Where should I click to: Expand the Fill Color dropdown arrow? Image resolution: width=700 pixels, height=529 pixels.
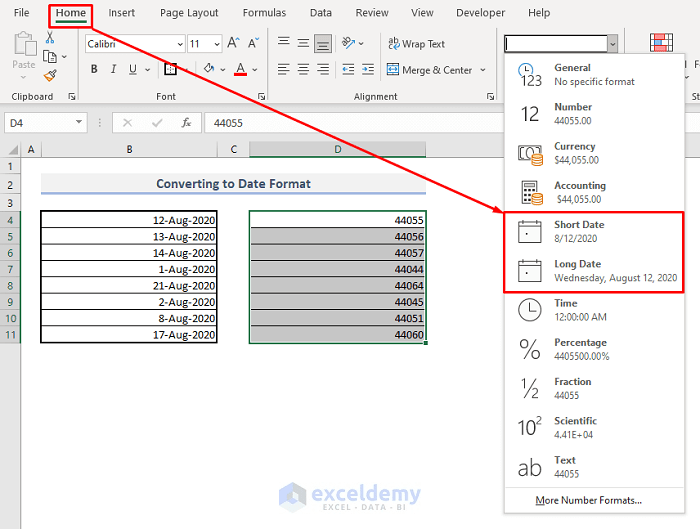click(222, 70)
